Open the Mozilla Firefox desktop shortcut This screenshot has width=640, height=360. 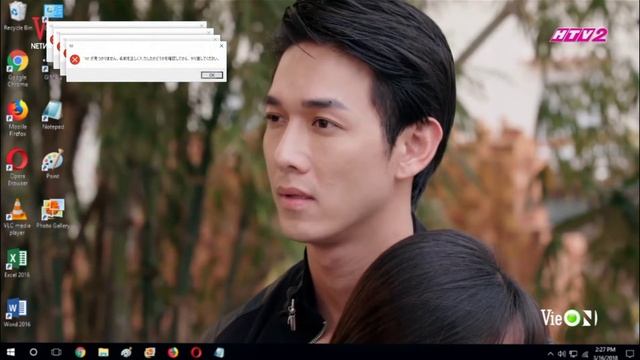point(18,118)
